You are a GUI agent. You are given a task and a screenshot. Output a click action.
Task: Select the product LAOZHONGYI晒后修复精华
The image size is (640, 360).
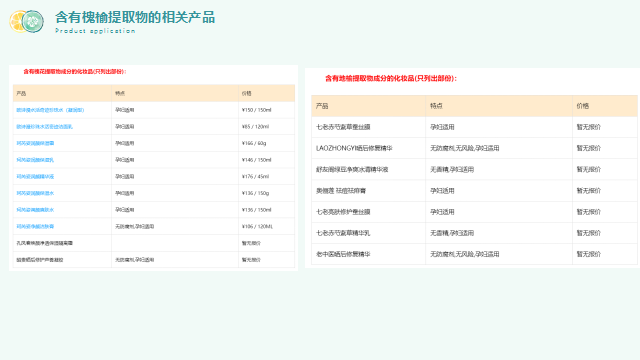pos(354,149)
